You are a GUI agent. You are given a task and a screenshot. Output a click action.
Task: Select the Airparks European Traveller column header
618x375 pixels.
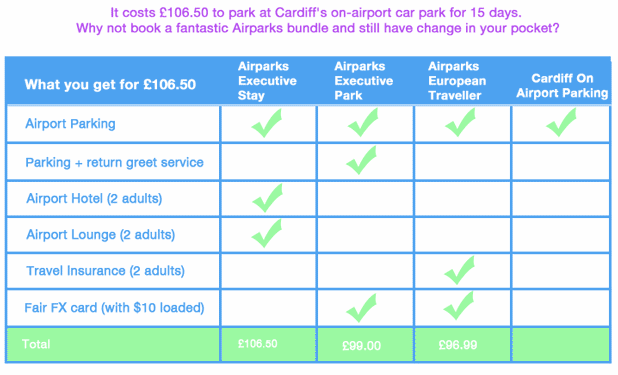pos(457,81)
